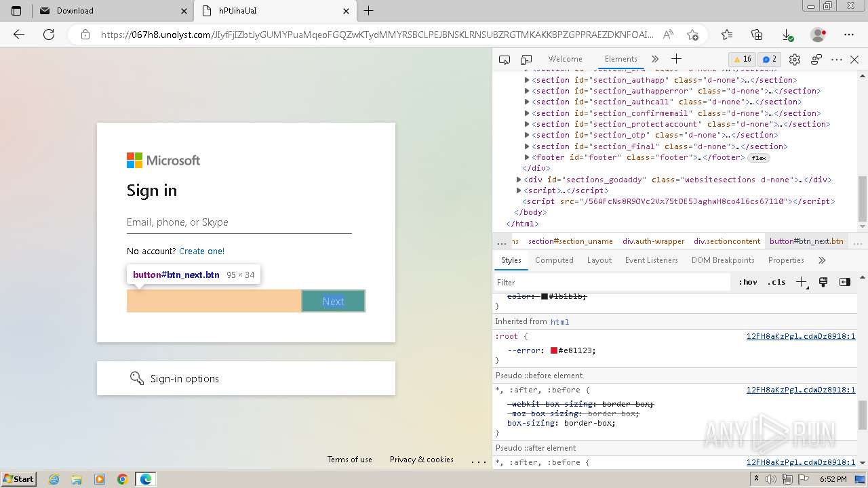Open stylesheet link beside :root rule
This screenshot has width=868, height=488.
[801, 336]
